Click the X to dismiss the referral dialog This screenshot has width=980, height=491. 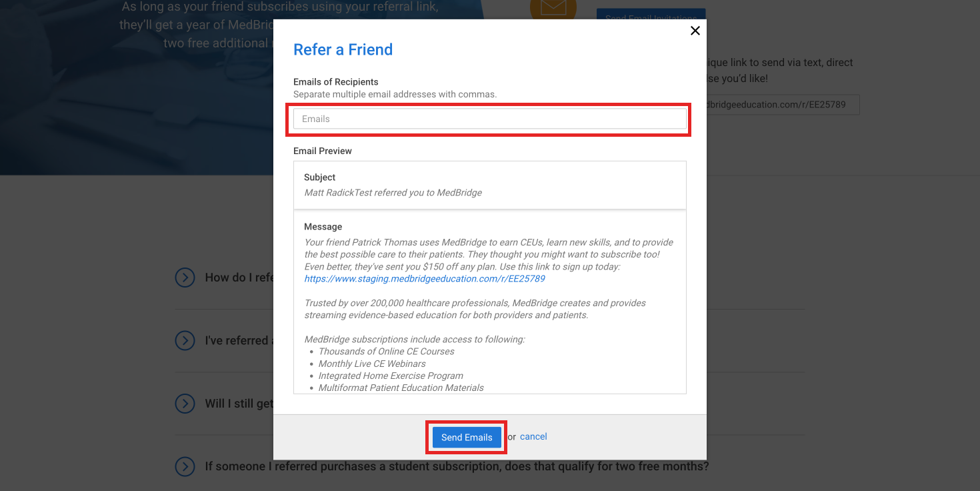click(x=695, y=30)
